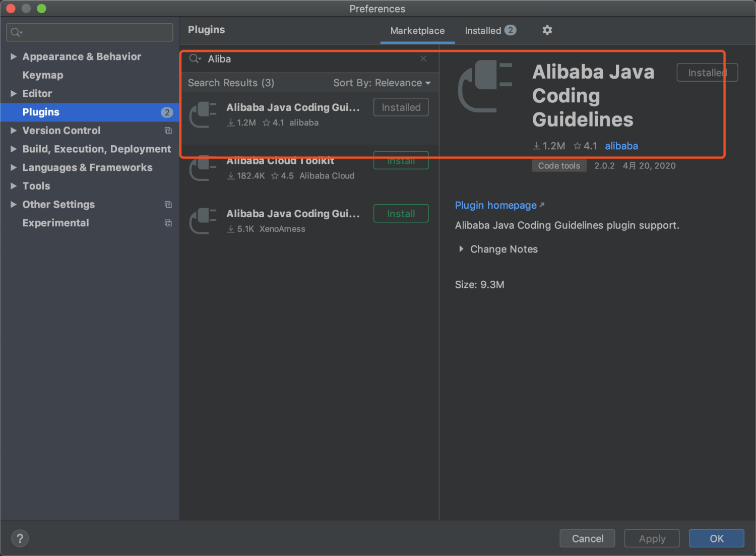756x556 pixels.
Task: Open settings search history magnifier icon
Action: click(17, 32)
